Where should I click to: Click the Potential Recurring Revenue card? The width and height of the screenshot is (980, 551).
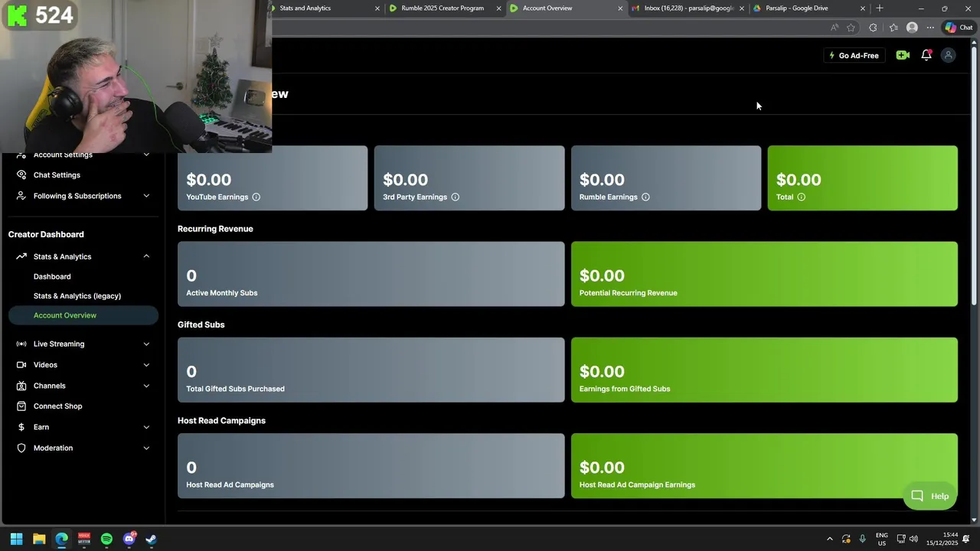tap(764, 274)
